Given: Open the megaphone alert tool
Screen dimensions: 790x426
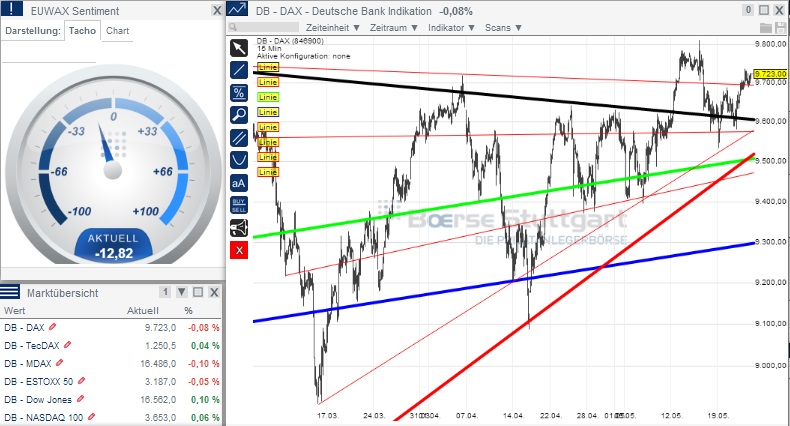Looking at the screenshot, I should click(239, 228).
